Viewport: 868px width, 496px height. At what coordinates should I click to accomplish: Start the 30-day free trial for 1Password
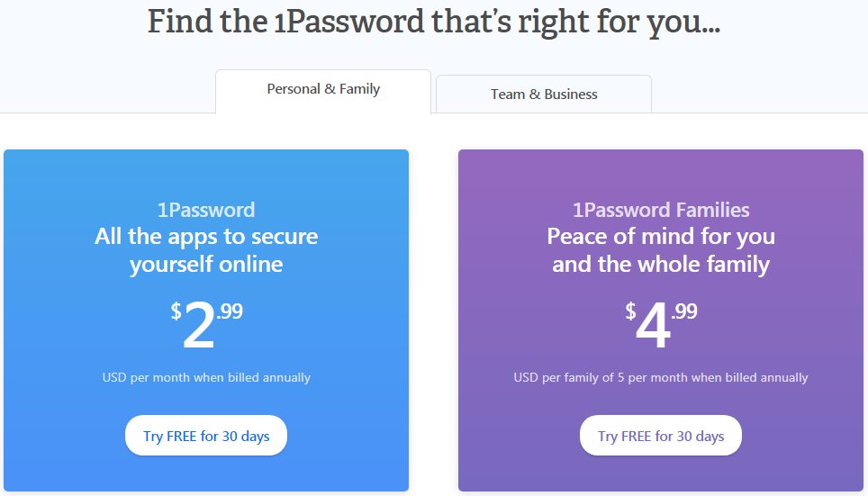pyautogui.click(x=206, y=436)
